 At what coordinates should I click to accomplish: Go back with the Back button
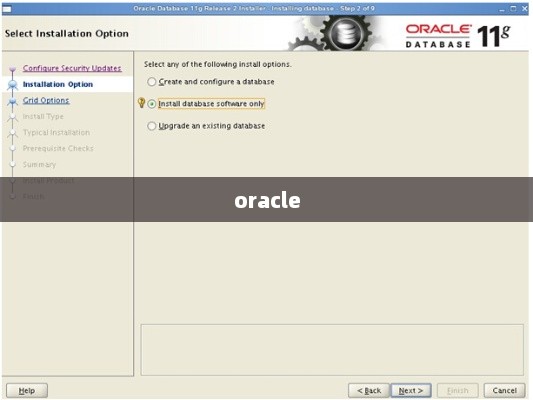point(369,390)
